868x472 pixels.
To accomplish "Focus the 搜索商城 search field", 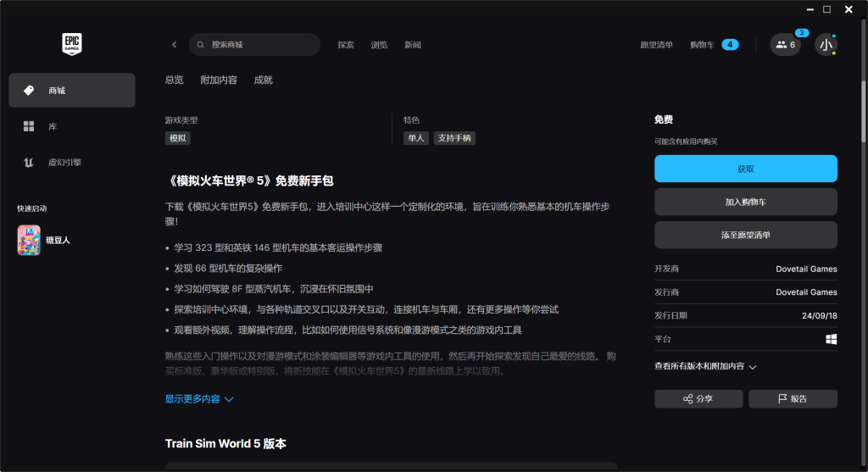I will click(254, 44).
